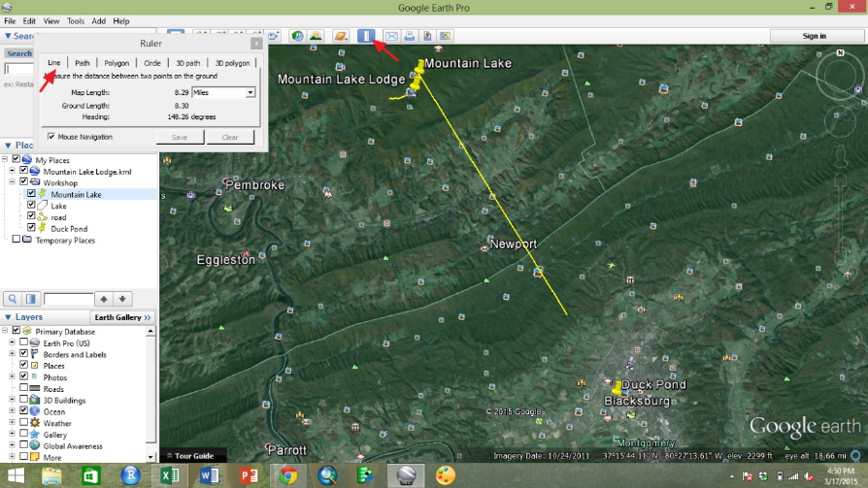Screen dimensions: 868x488
Task: Click the Email envelope toolbar icon
Action: tap(391, 36)
